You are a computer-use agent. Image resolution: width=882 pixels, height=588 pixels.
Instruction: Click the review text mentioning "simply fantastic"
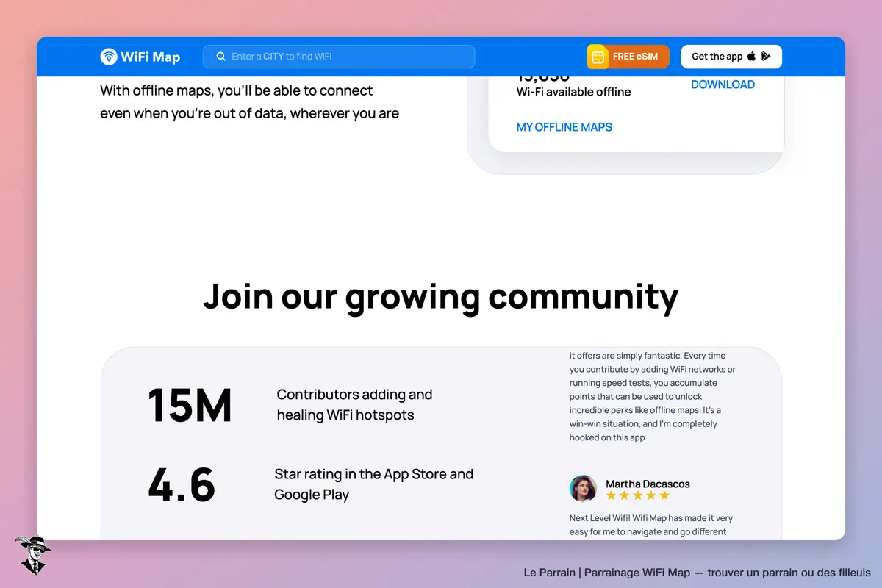tap(653, 397)
